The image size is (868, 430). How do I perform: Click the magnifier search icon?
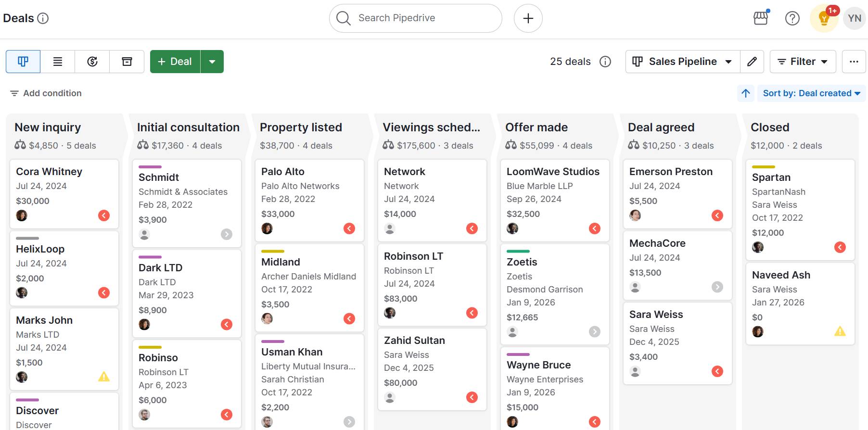343,18
